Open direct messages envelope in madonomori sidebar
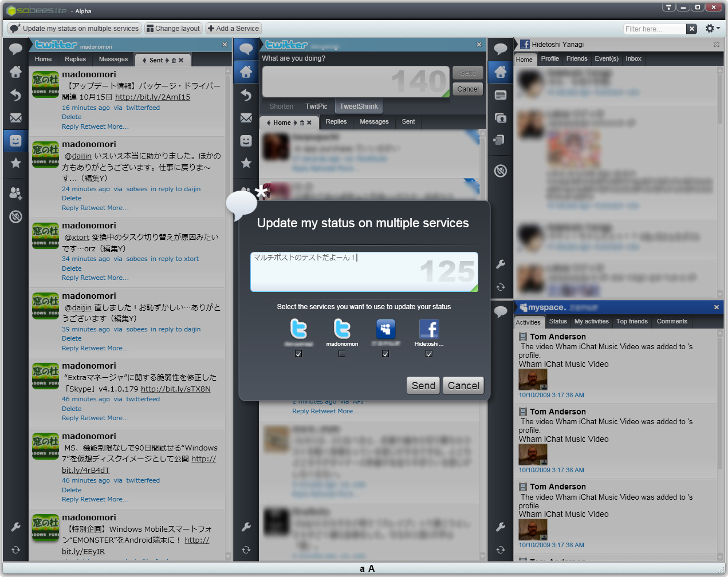728x577 pixels. [15, 118]
